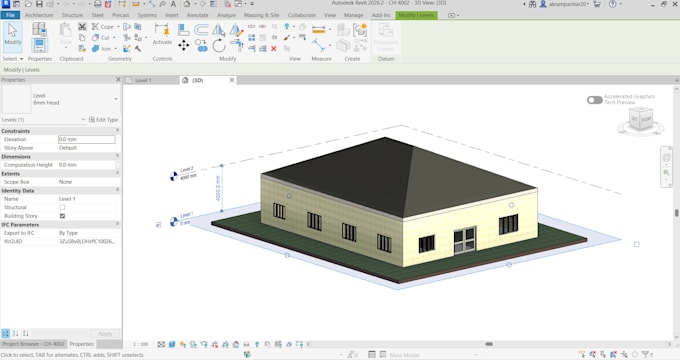Click the selection Filter icon in status bar

click(x=646, y=355)
